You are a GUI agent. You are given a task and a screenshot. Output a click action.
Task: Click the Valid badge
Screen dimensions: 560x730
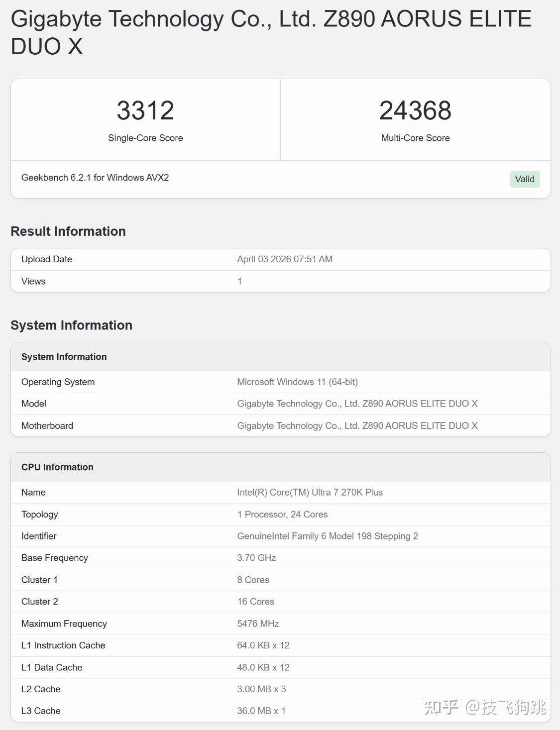tap(525, 179)
